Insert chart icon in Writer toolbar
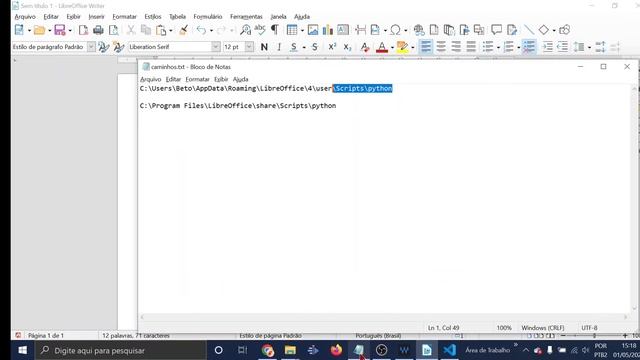 (x=328, y=30)
